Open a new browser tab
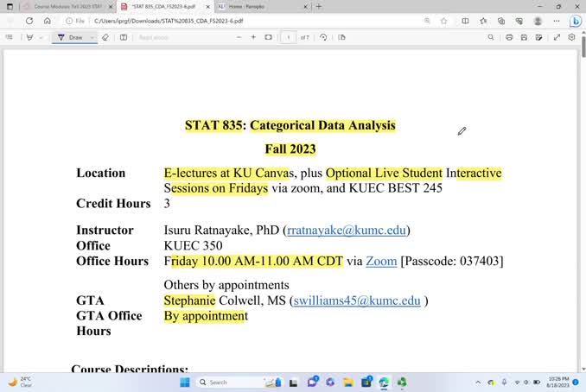This screenshot has height=392, width=586. coord(319,6)
